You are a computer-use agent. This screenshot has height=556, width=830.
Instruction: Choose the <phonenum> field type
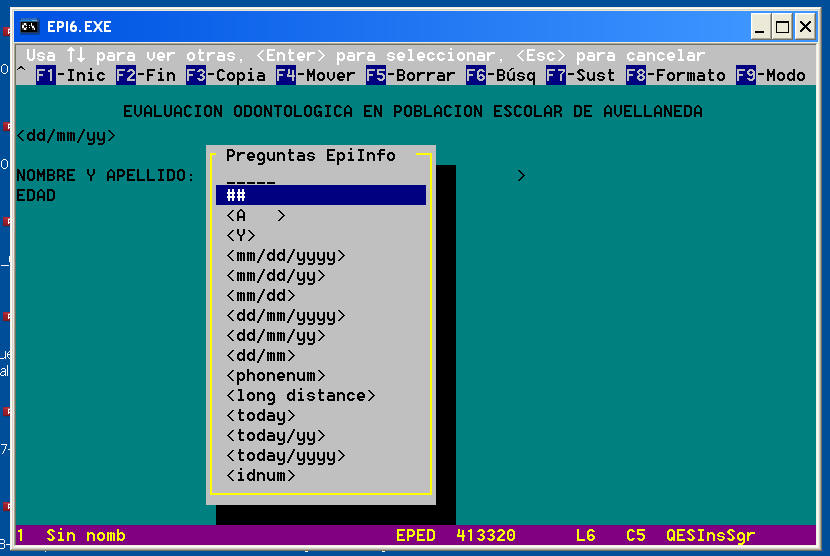tap(276, 375)
